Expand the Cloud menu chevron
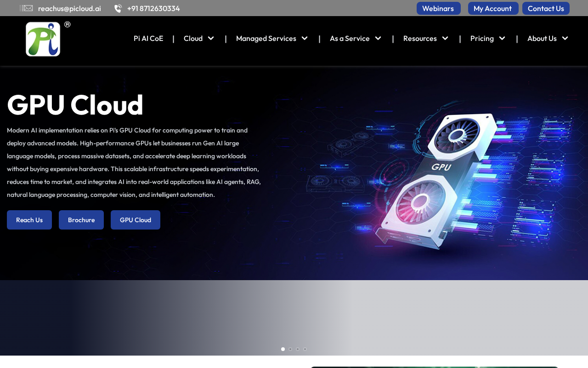 (211, 38)
